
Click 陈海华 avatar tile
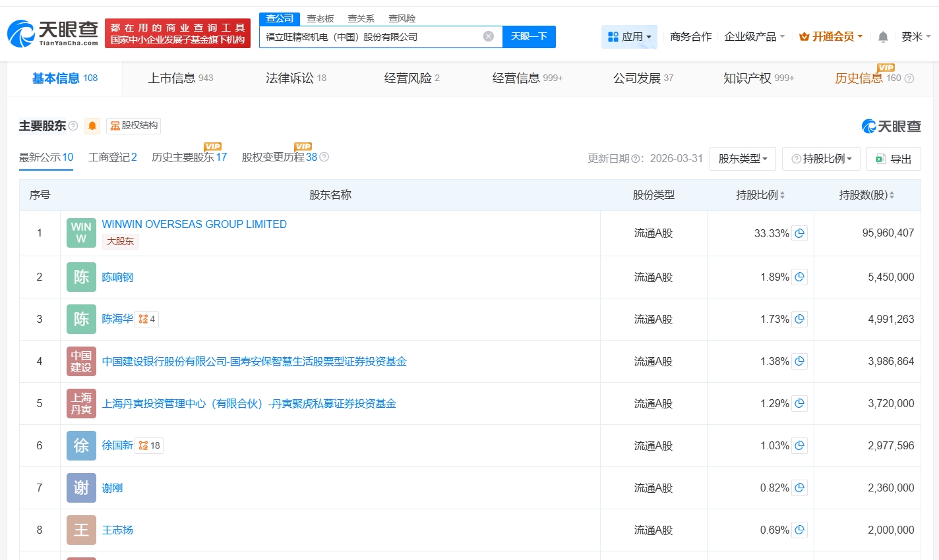[x=81, y=320]
